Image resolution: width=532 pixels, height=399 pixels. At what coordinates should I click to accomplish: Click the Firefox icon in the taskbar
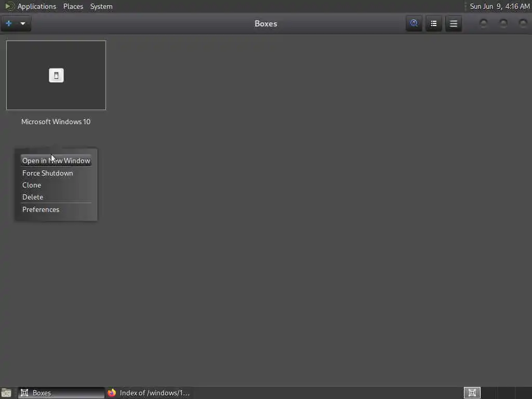(112, 393)
